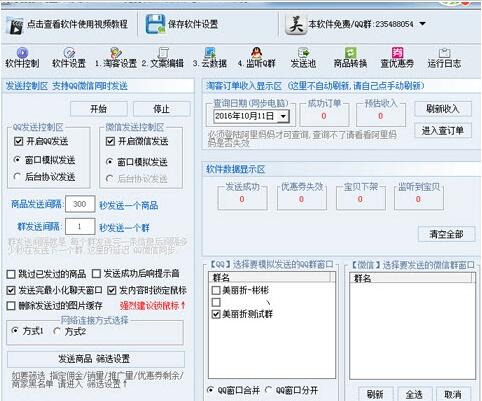Viewport: 482px width, 401px height.
Task: Click 刷新收入 button
Action: [443, 109]
